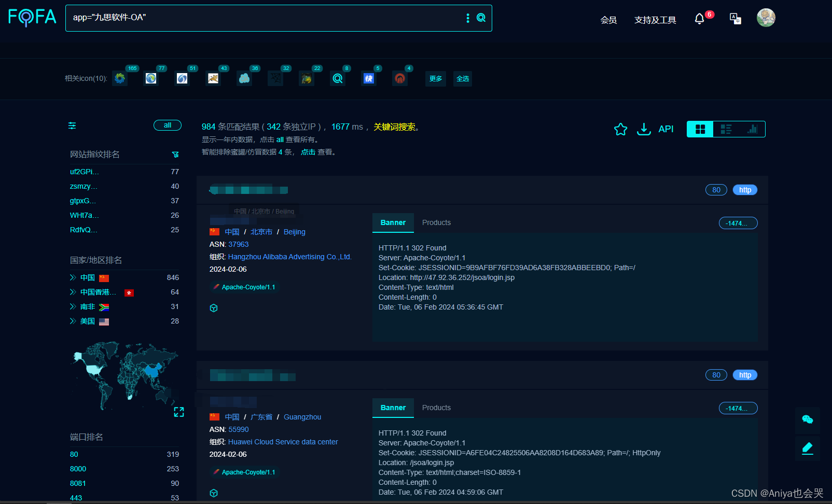
Task: Expand the 中国 entry in country ranking
Action: tap(73, 277)
